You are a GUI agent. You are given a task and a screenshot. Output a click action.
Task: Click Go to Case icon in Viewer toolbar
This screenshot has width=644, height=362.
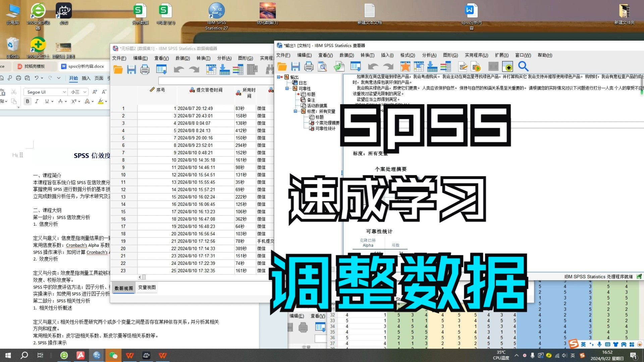pyautogui.click(x=419, y=67)
